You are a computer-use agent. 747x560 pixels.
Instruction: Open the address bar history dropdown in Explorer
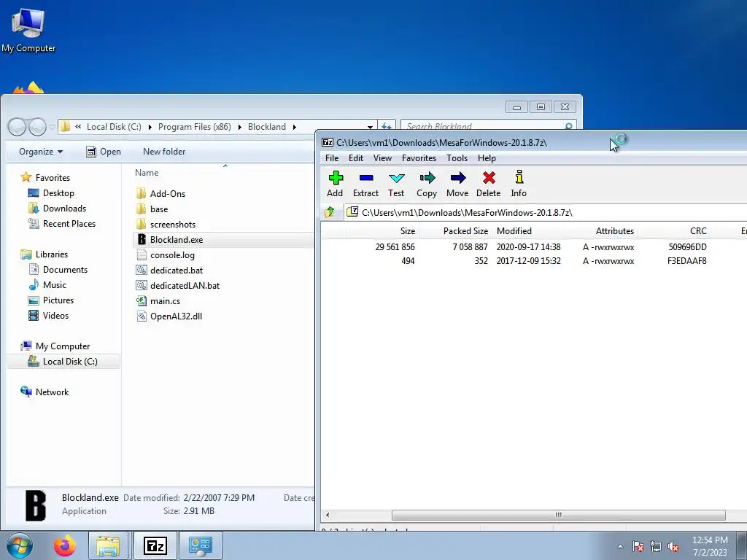[370, 127]
